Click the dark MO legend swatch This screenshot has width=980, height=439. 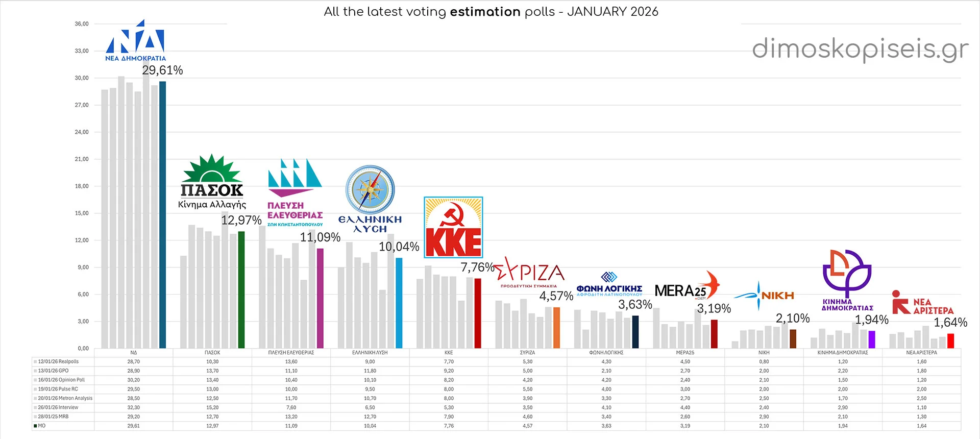click(x=35, y=426)
